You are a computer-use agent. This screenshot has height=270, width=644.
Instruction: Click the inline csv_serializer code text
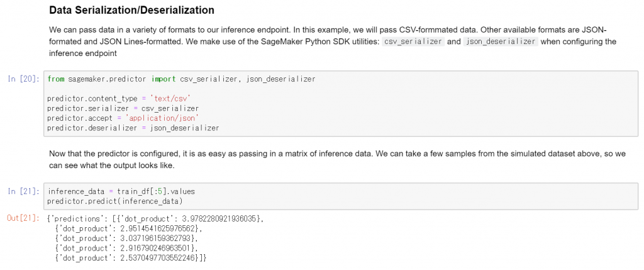tap(413, 42)
